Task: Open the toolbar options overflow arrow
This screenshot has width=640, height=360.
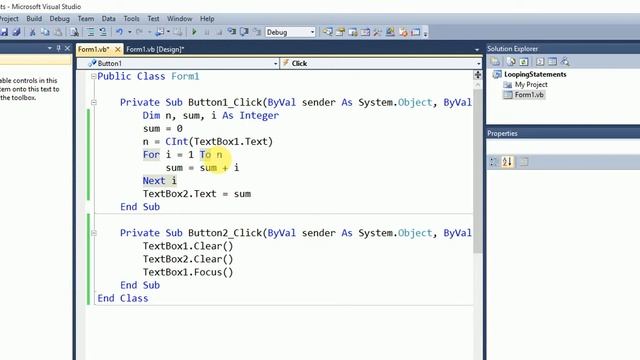Action: tap(425, 34)
